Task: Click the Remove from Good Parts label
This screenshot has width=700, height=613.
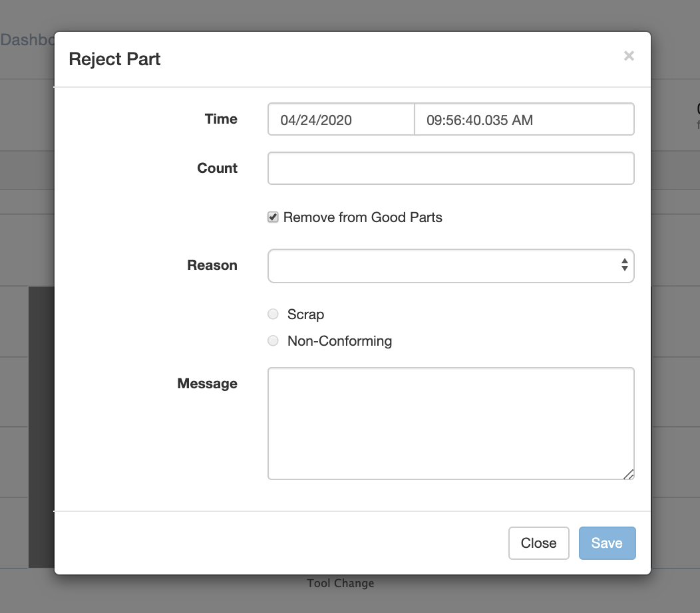Action: [363, 217]
